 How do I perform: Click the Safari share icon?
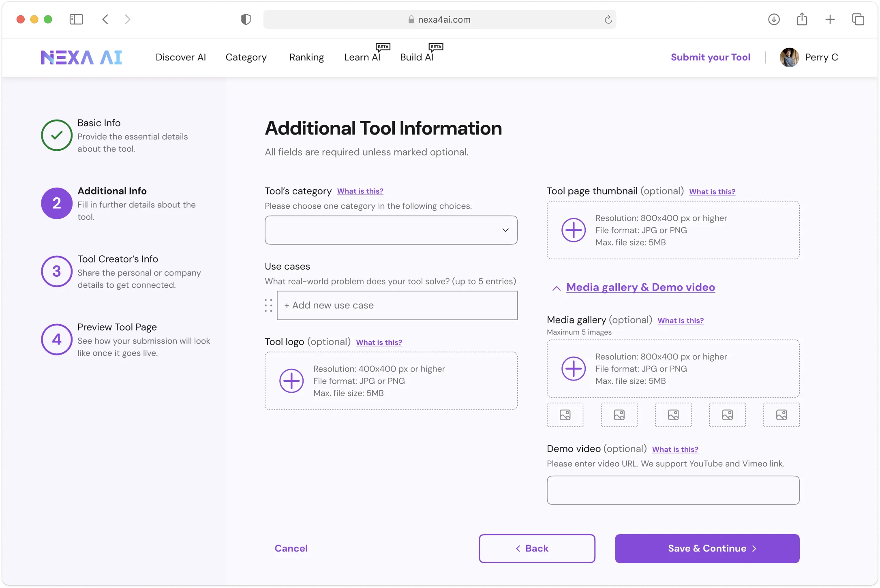[x=802, y=19]
